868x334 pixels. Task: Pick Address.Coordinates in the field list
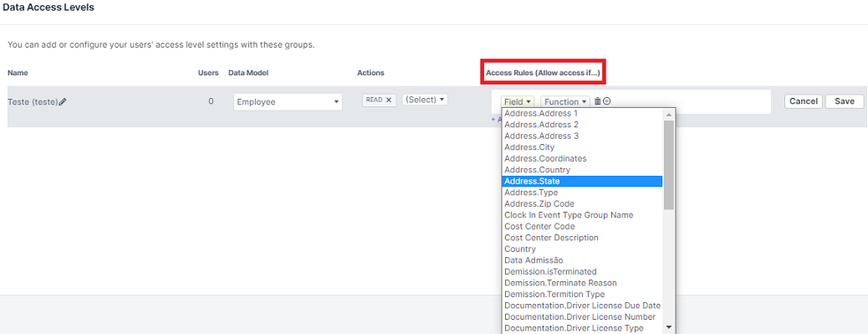tap(582, 158)
